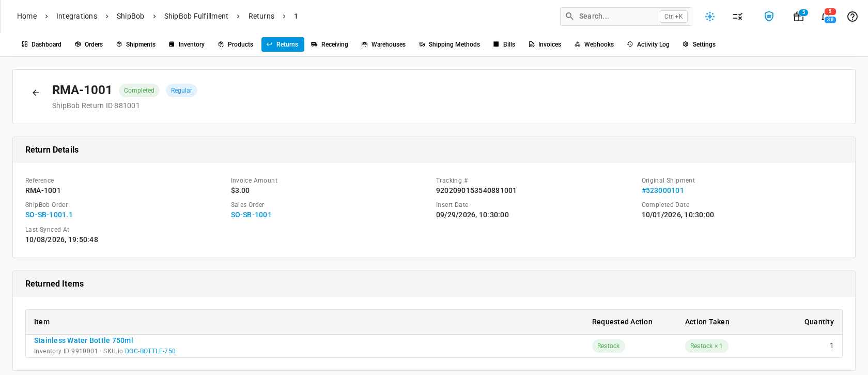Image resolution: width=868 pixels, height=375 pixels.
Task: Click the Completed Date value 10/01/2026, 10:30:00
Action: [678, 215]
